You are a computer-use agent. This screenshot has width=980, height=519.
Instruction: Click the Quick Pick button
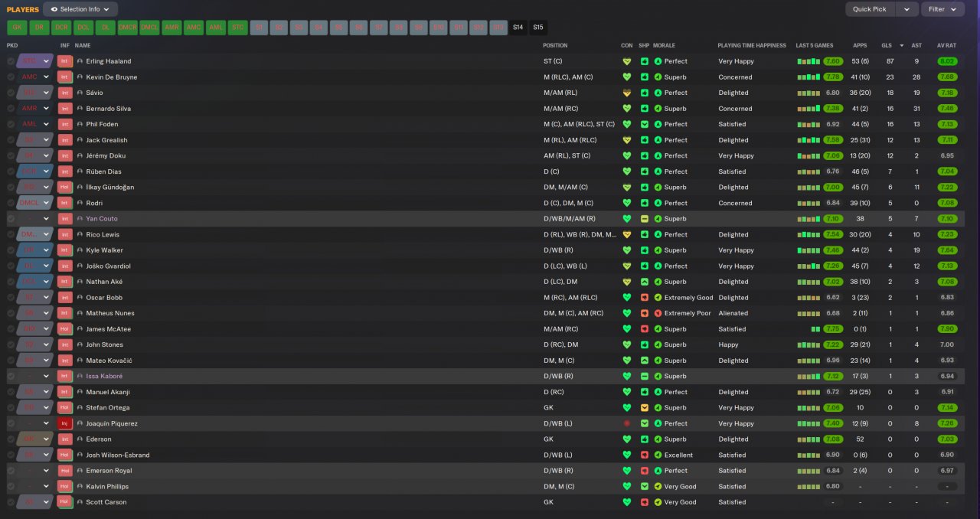click(870, 9)
